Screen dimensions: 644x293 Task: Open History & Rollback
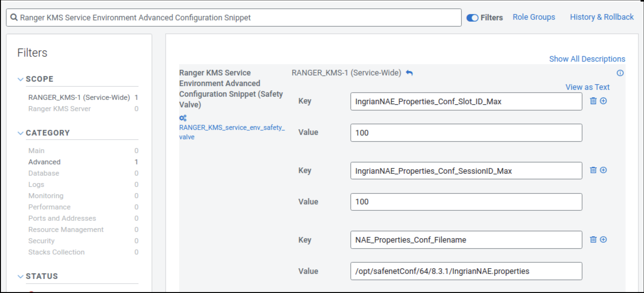pos(601,17)
